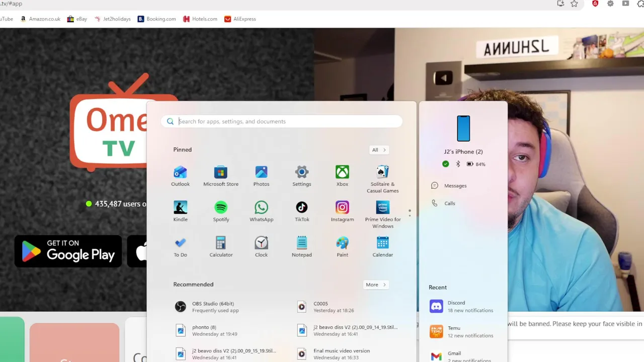Image resolution: width=644 pixels, height=362 pixels.
Task: Launch Spotify from the Start menu
Action: (x=221, y=212)
